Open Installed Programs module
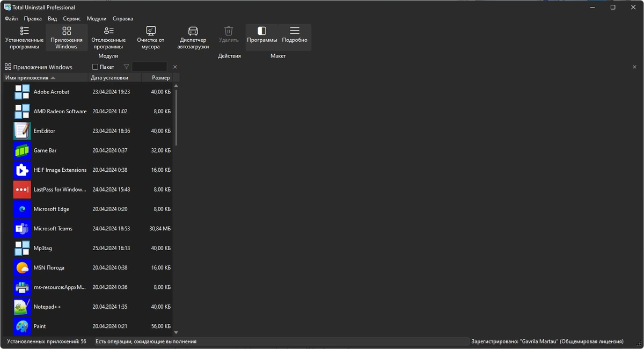This screenshot has width=644, height=349. point(24,38)
